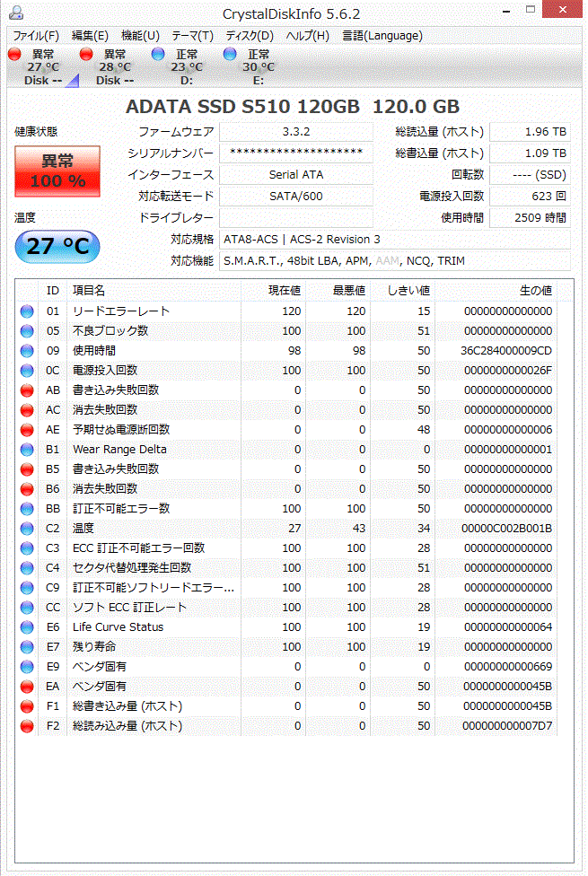Click the status orb for attribute 01

click(27, 311)
